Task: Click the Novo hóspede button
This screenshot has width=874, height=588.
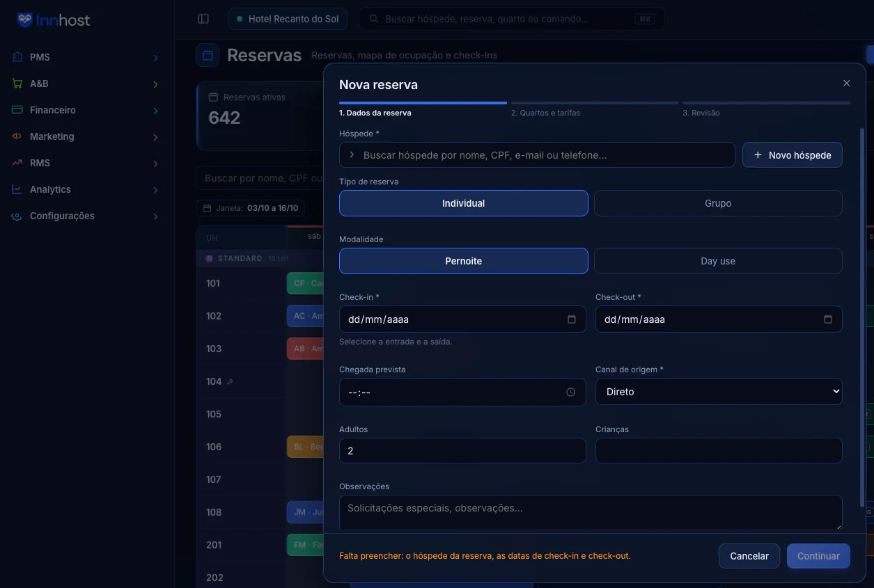Action: (793, 154)
